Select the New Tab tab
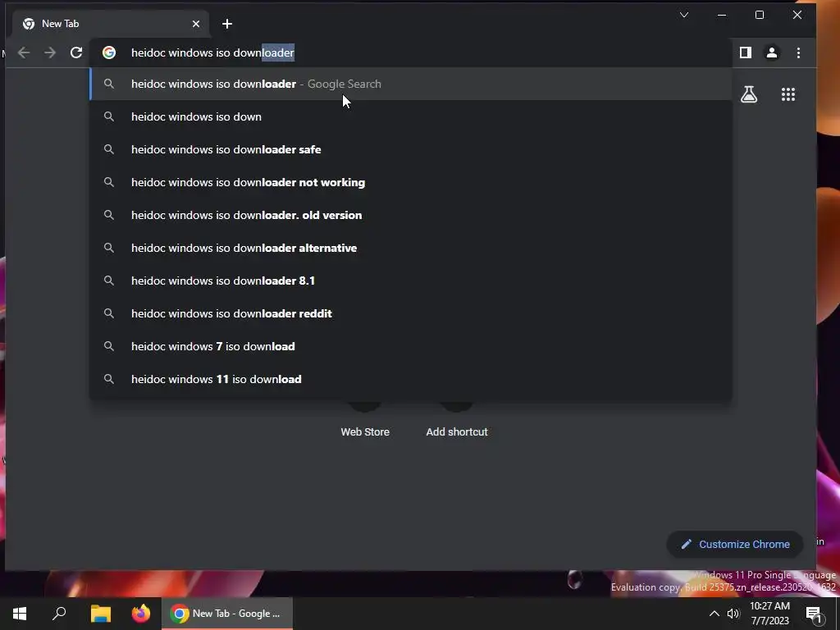This screenshot has width=840, height=630. (111, 24)
